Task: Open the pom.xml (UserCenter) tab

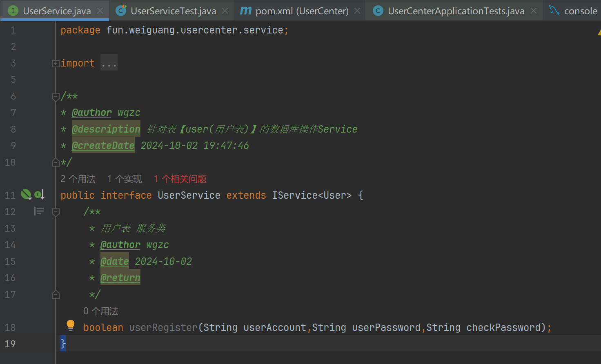Action: 302,11
